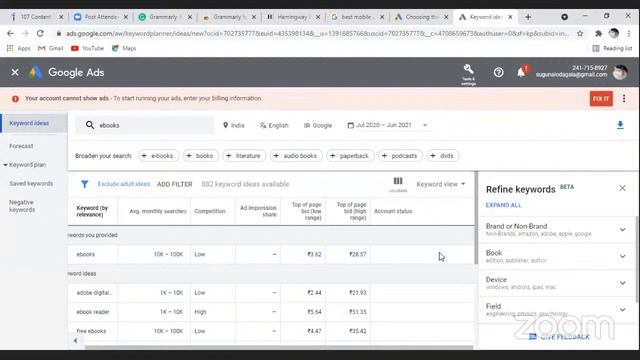This screenshot has width=640, height=360.
Task: Collapse side navigation with the bottom arrow
Action: 76,340
